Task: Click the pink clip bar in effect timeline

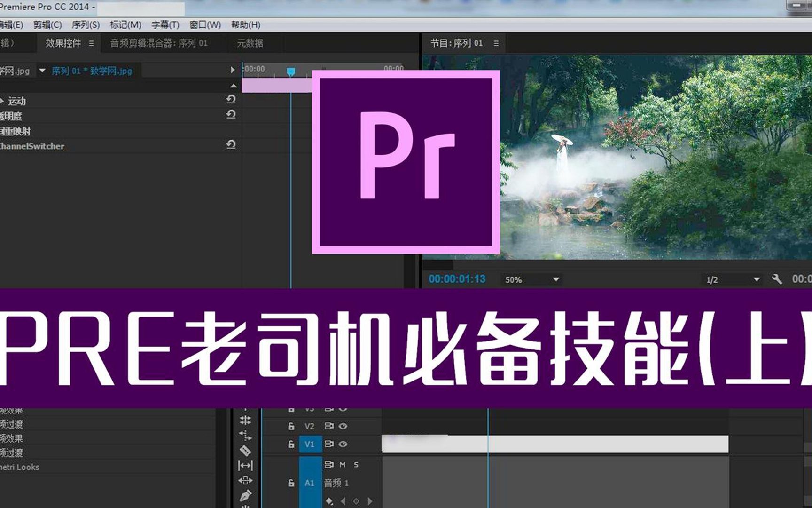Action: tap(277, 85)
